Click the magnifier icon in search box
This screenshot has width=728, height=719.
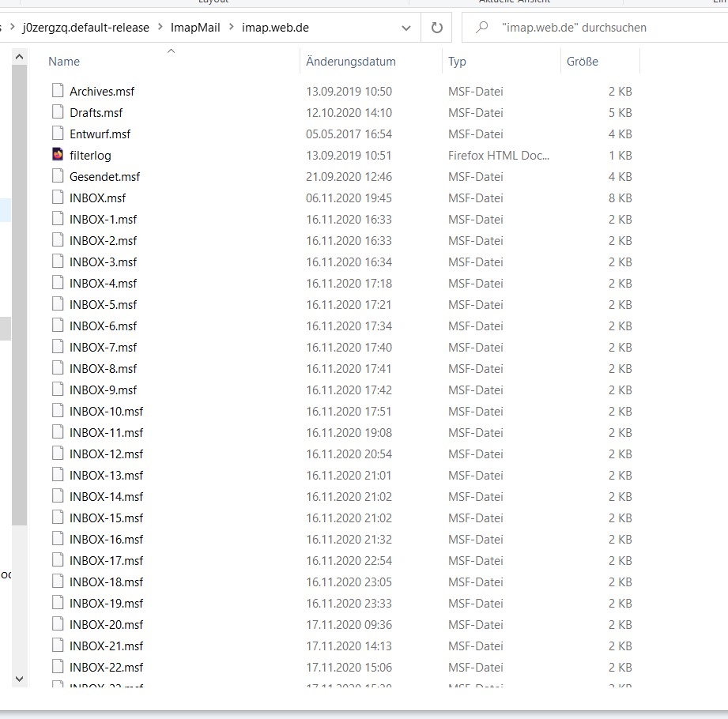coord(481,28)
